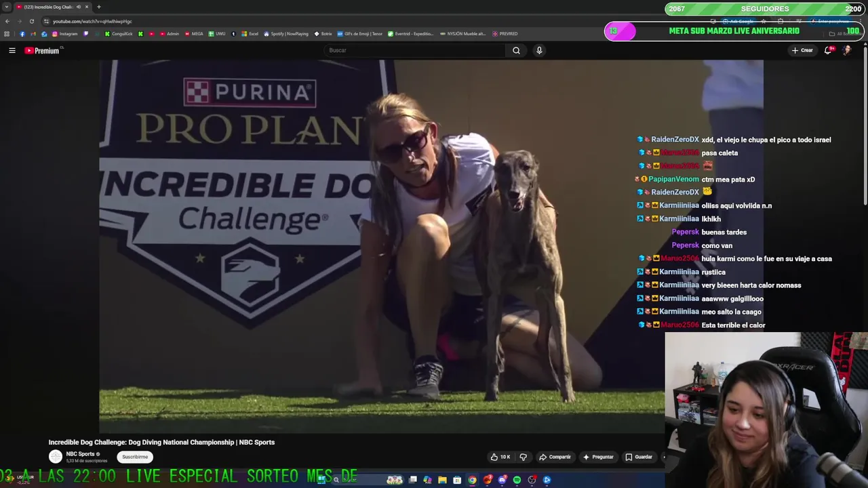Click PapipanVenom username in chat
868x488 pixels.
(673, 180)
